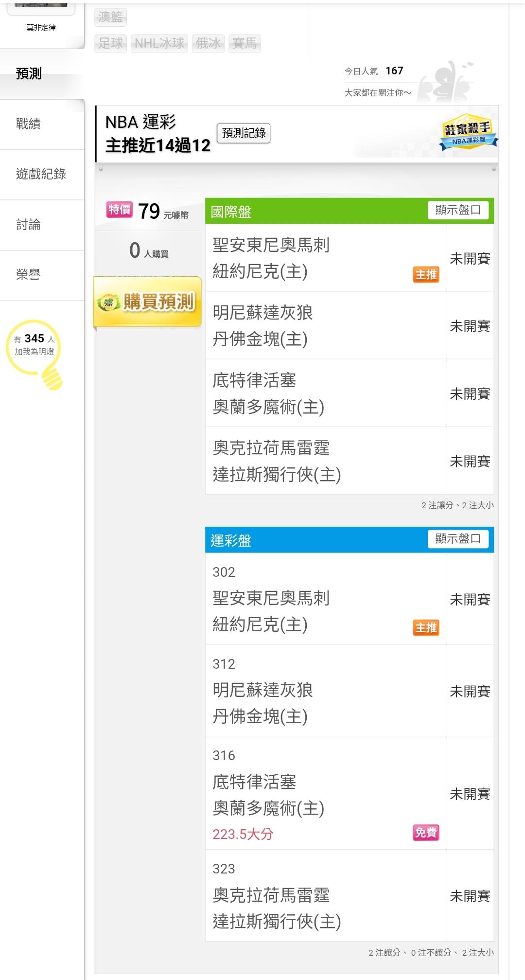This screenshot has height=980, width=525.
Task: Click the profile avatar above 莫非定律
Action: pos(41,4)
